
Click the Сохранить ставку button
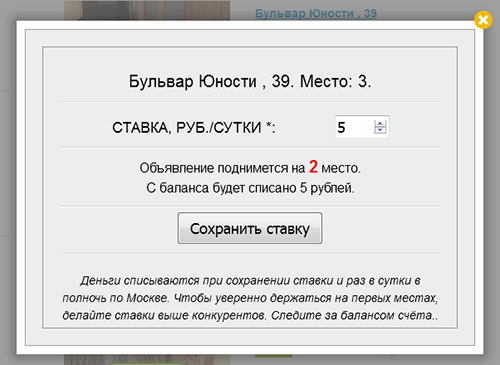(x=250, y=228)
